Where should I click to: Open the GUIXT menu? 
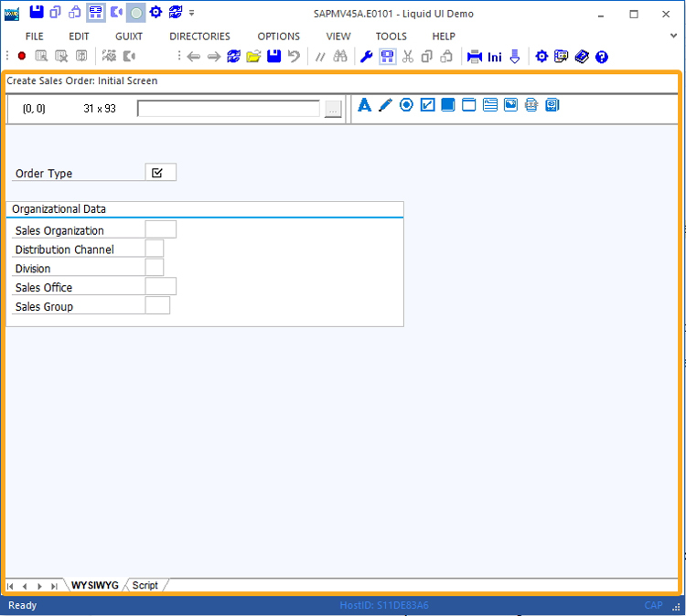pos(129,36)
